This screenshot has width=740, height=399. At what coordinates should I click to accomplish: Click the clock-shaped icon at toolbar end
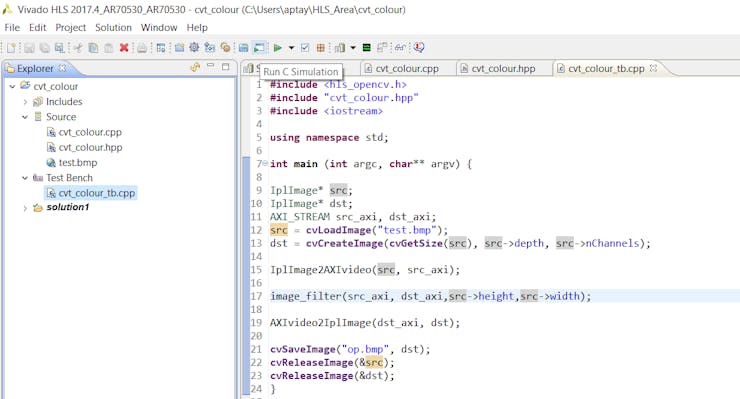click(419, 48)
